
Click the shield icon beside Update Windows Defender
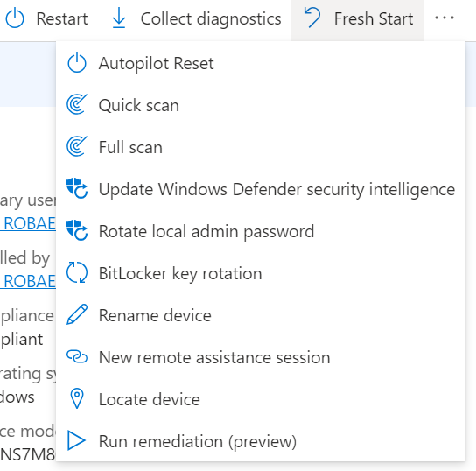pos(77,188)
